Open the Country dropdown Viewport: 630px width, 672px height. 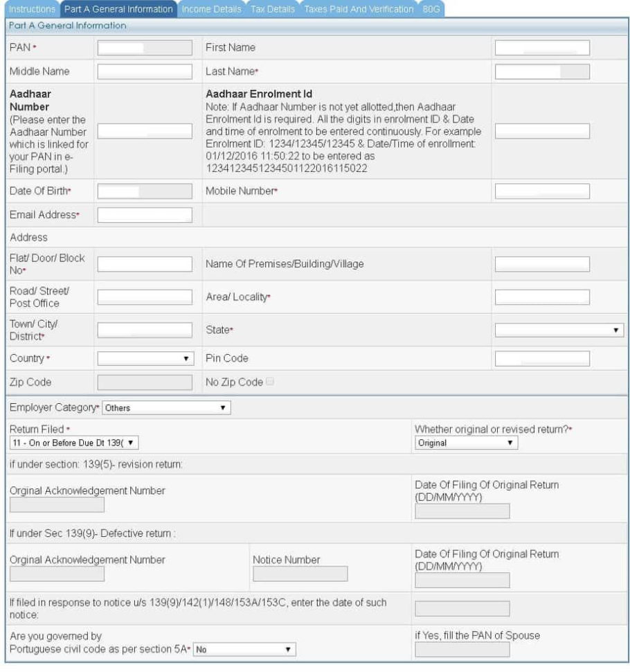tap(145, 358)
